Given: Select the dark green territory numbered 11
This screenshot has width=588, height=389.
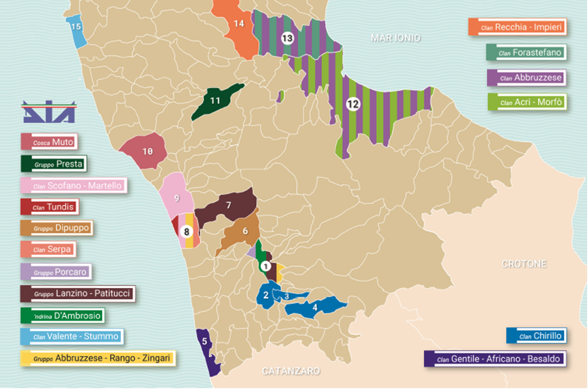Looking at the screenshot, I should tap(215, 101).
